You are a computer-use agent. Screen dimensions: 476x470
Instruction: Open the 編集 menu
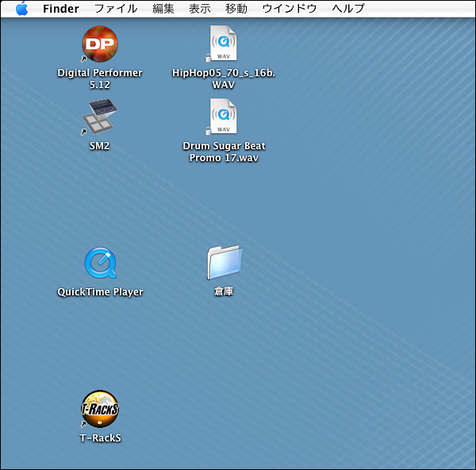pyautogui.click(x=163, y=9)
